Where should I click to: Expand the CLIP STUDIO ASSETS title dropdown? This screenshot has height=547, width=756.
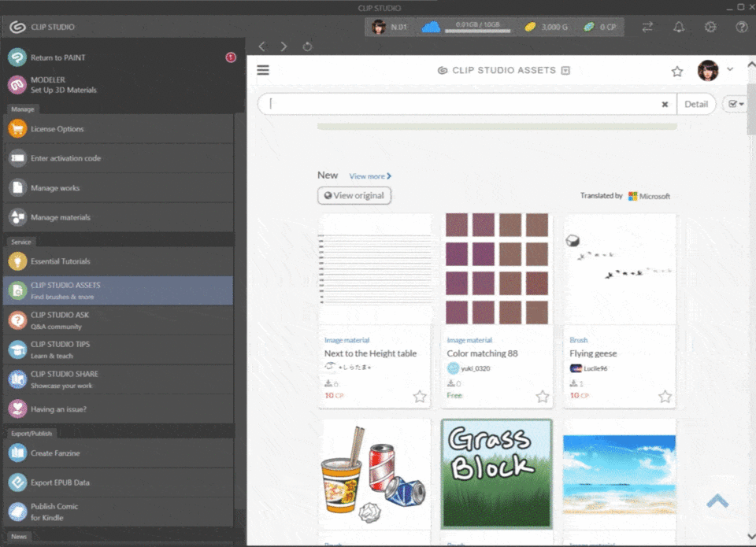point(565,71)
